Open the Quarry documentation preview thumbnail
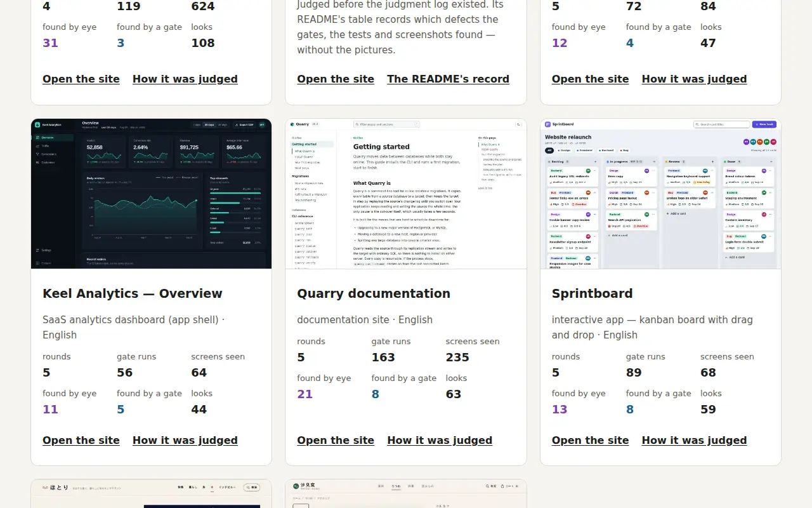 (406, 194)
